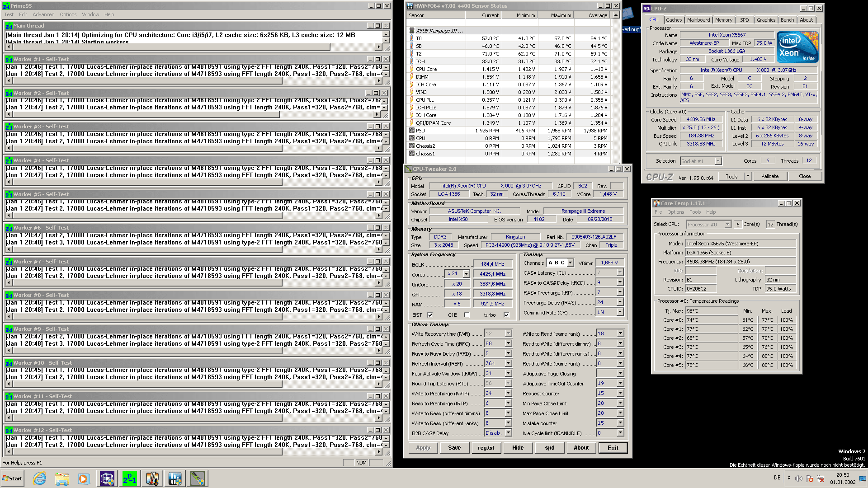Launch Windows Media Player taskbar icon

click(84, 479)
